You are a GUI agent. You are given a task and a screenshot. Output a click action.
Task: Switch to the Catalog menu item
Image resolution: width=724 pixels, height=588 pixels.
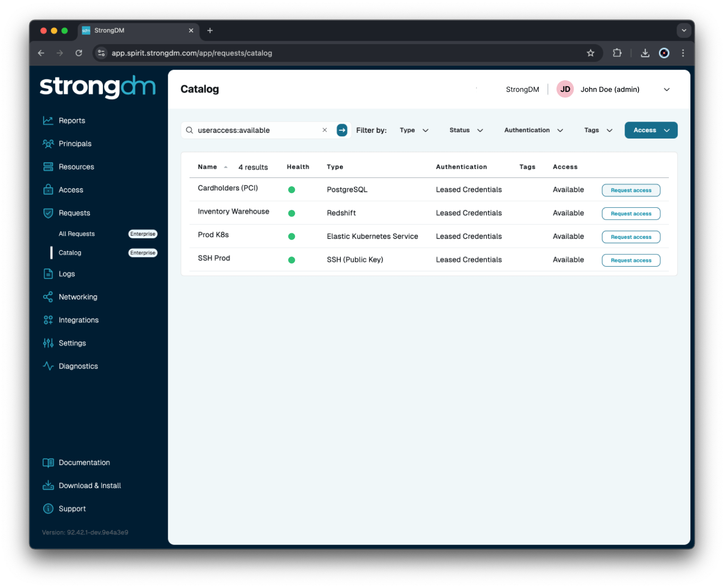[x=70, y=253]
